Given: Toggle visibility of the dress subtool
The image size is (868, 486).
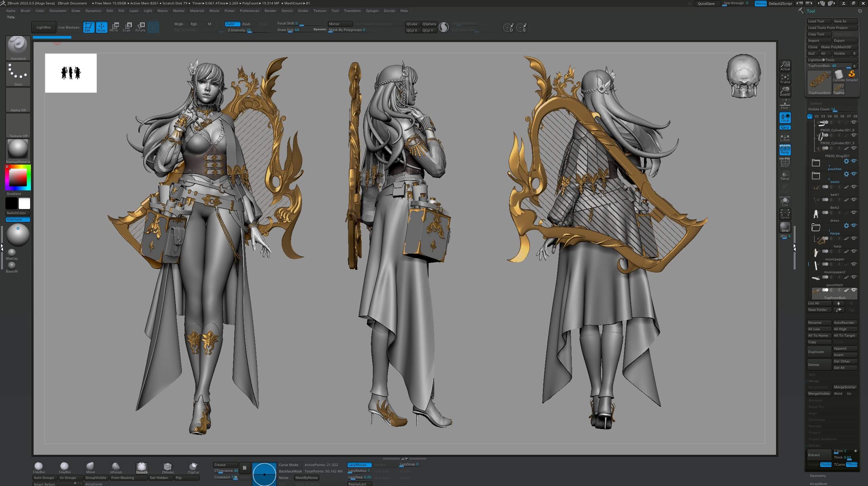Looking at the screenshot, I should point(854,212).
